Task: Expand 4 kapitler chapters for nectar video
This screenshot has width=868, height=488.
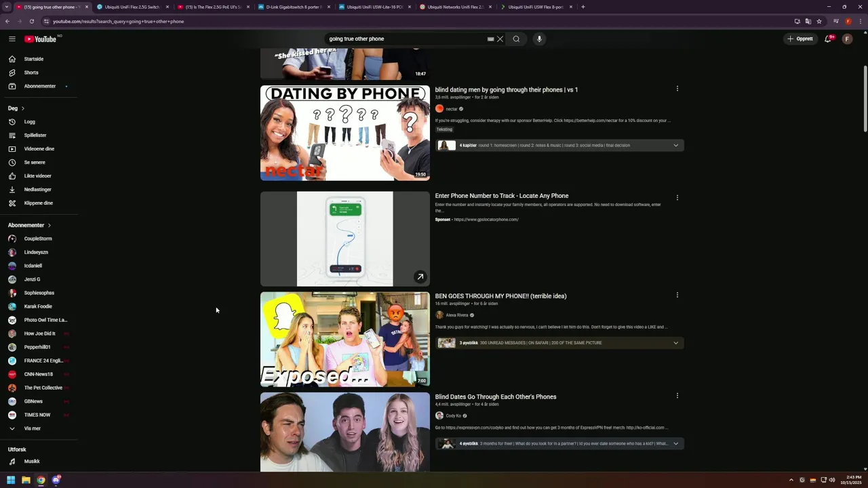Action: 559,145
